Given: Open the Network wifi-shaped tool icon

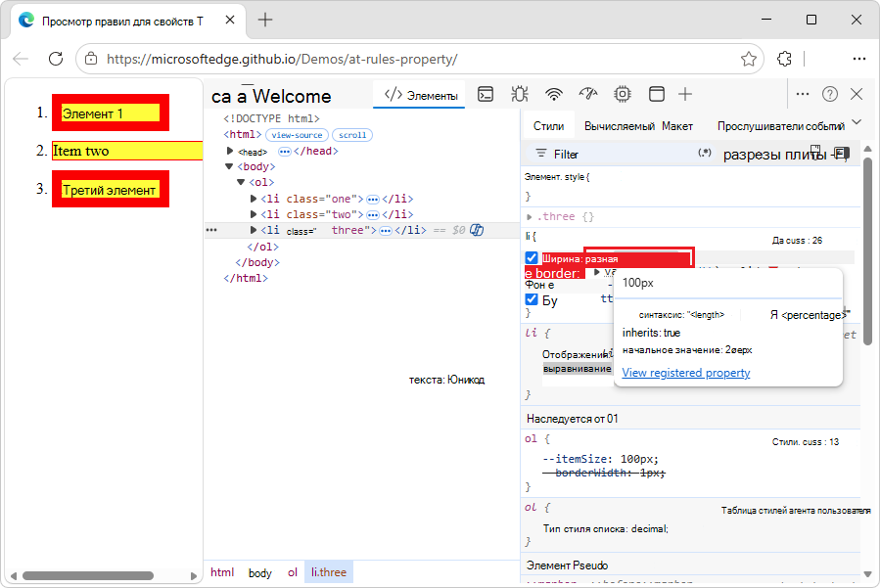Looking at the screenshot, I should [x=554, y=94].
